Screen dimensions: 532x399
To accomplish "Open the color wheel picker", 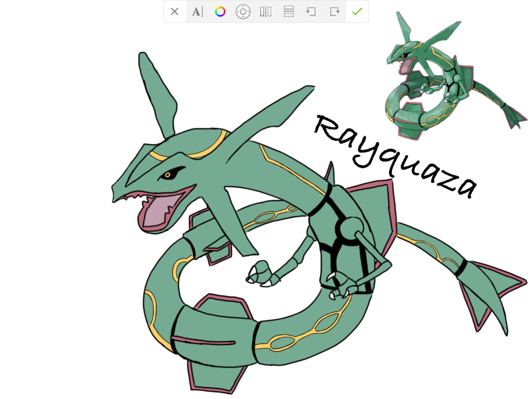I will 220,11.
